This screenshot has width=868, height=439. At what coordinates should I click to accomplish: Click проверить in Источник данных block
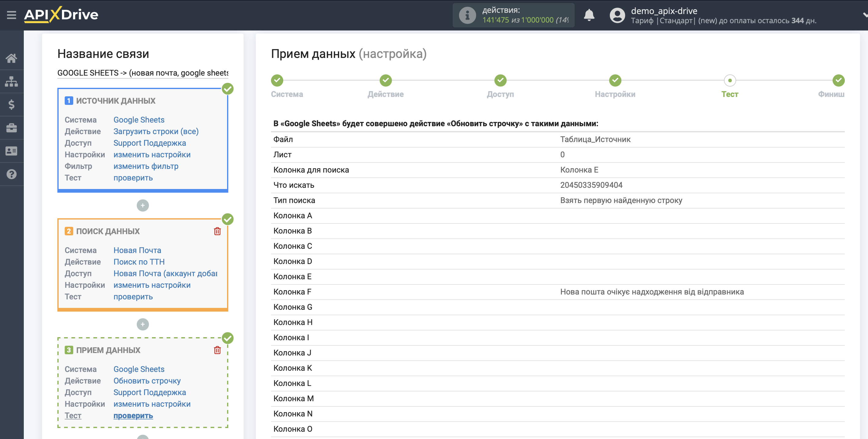click(x=133, y=178)
